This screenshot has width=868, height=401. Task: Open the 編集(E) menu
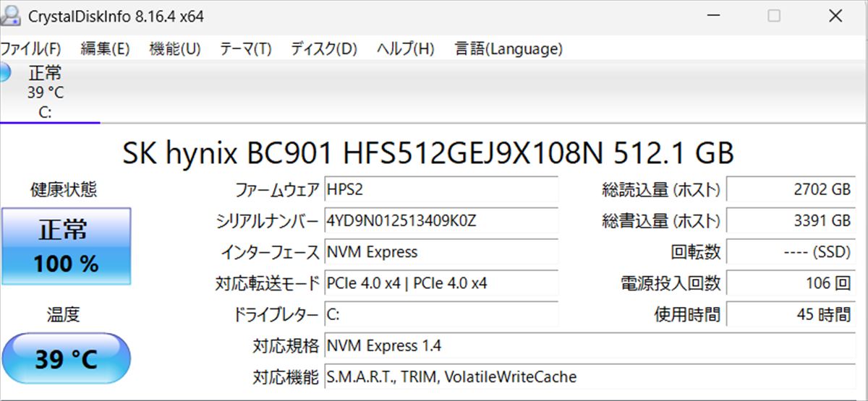point(105,49)
